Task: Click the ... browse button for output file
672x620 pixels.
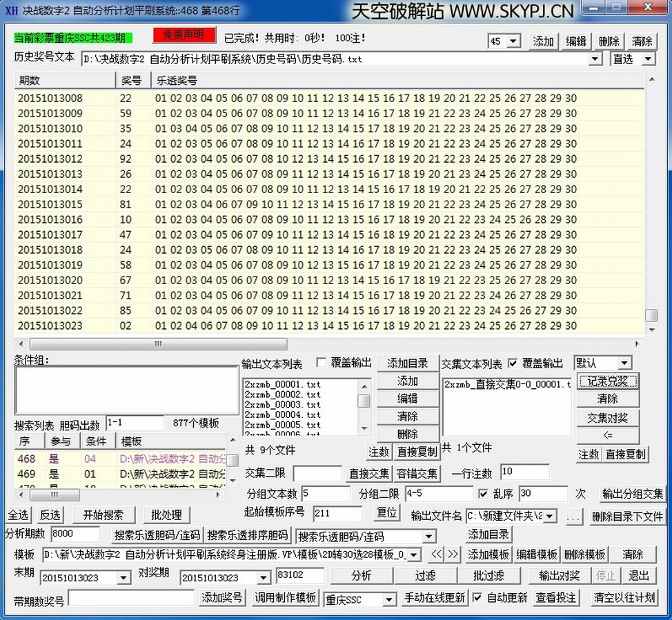Action: tap(573, 516)
